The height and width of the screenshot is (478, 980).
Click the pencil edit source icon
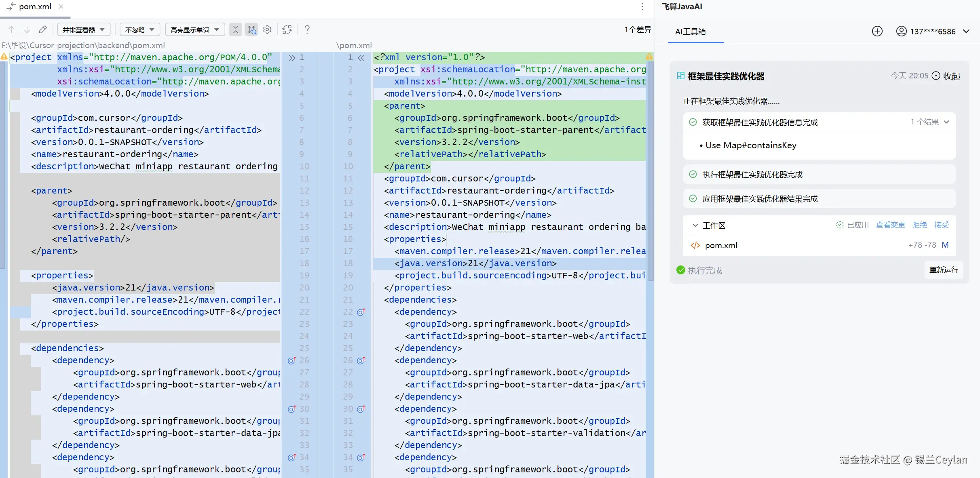coord(43,29)
